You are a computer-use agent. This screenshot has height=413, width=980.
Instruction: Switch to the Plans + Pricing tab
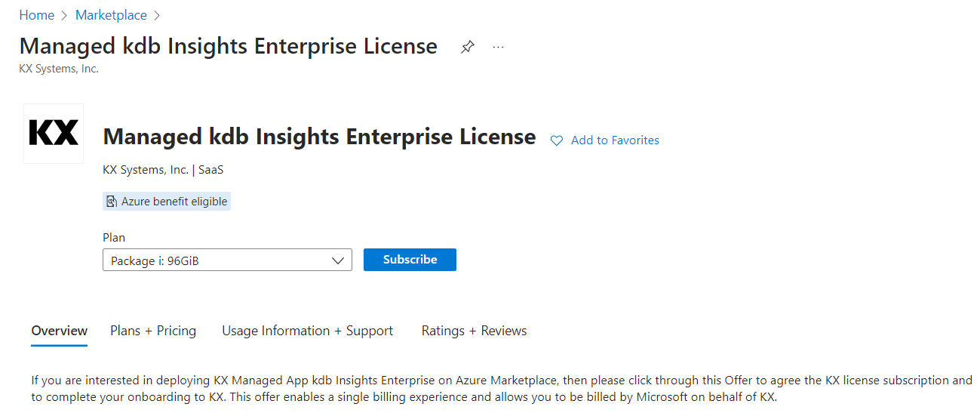(x=153, y=331)
